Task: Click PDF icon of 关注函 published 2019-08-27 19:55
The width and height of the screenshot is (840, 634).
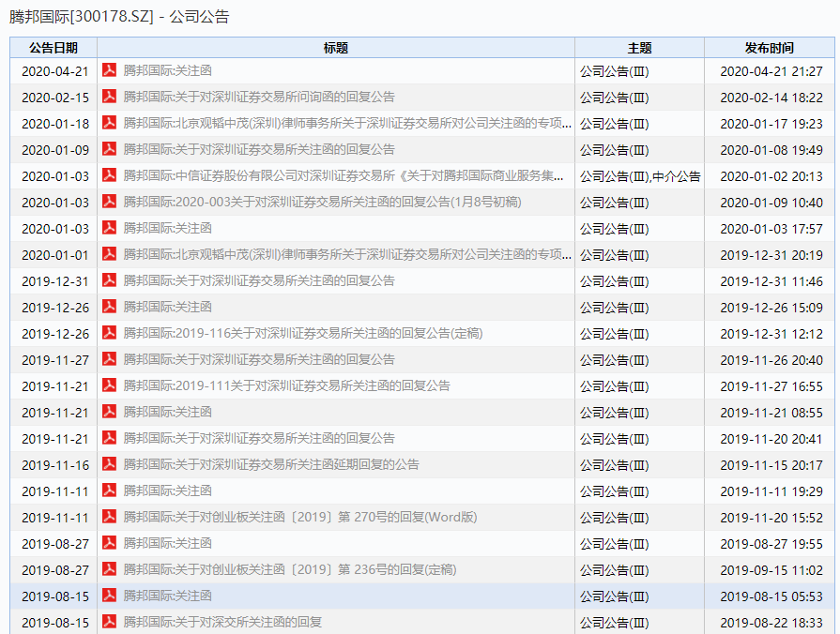Action: (x=109, y=542)
